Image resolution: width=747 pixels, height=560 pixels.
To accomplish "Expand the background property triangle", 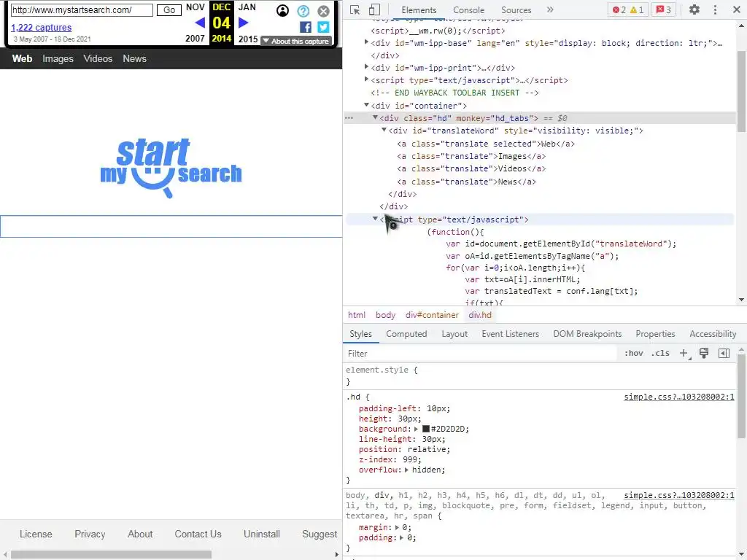I will pyautogui.click(x=416, y=429).
